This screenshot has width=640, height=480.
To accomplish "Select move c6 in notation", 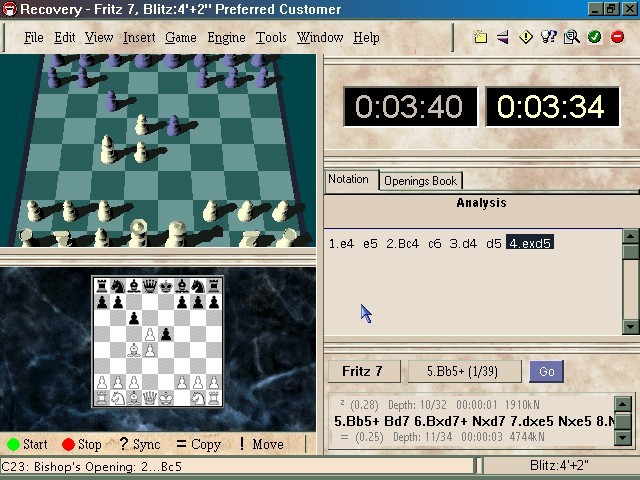I will pyautogui.click(x=434, y=244).
